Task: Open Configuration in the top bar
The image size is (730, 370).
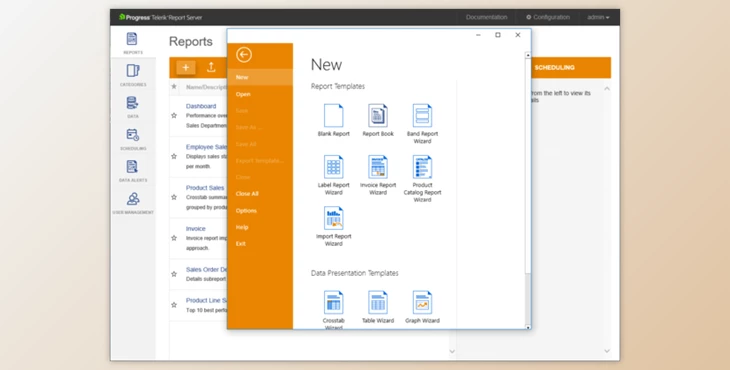Action: coord(548,17)
